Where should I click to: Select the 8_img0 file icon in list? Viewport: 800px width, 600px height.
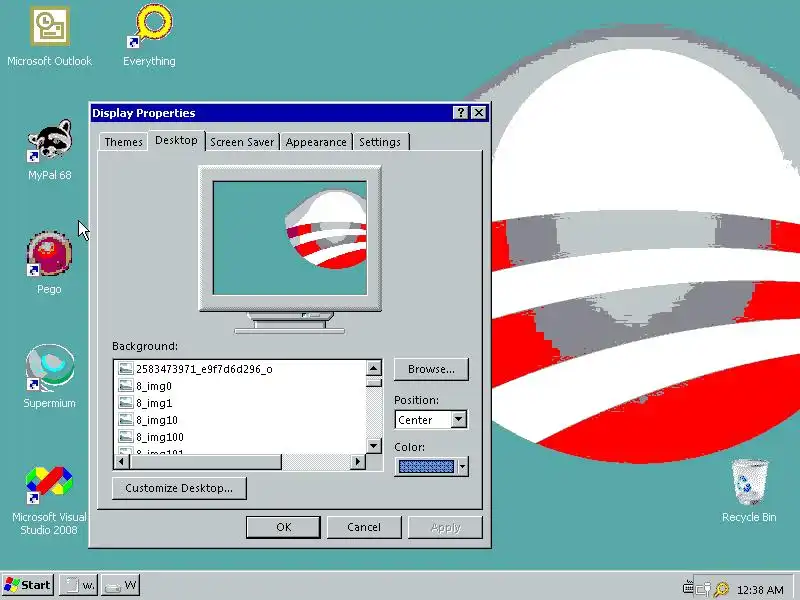point(126,386)
